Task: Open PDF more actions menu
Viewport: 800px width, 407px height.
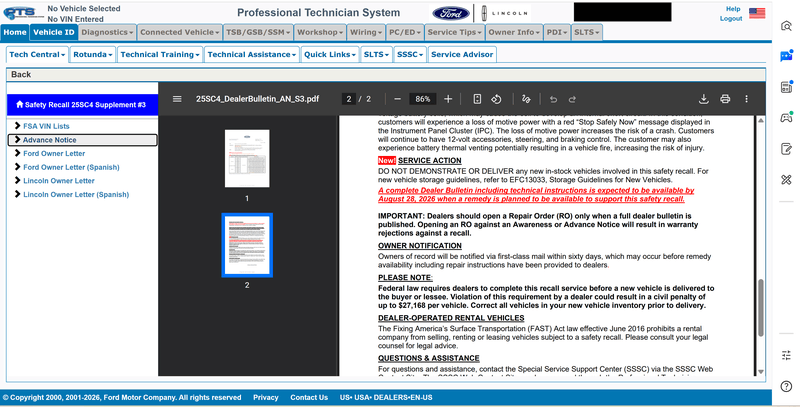Action: click(x=746, y=99)
